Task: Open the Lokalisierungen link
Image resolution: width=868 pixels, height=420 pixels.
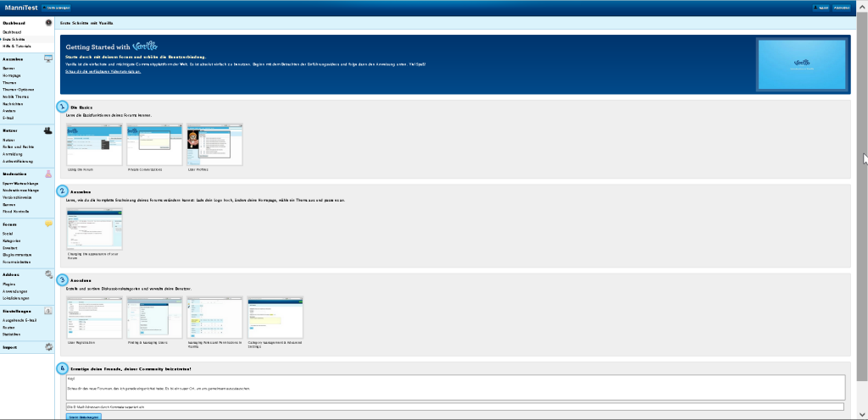Action: coord(16,298)
